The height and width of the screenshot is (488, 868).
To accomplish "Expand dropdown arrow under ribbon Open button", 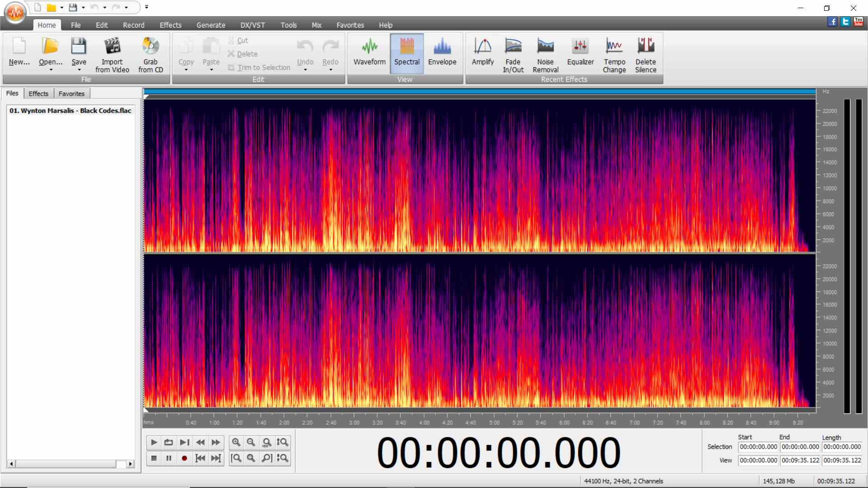I will [51, 70].
